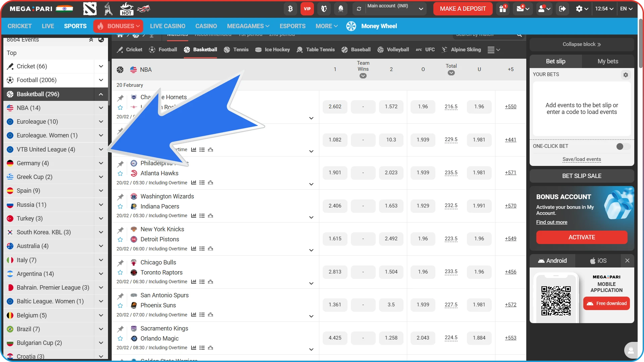Click the VIP badge in the header
The height and width of the screenshot is (362, 644).
307,9
